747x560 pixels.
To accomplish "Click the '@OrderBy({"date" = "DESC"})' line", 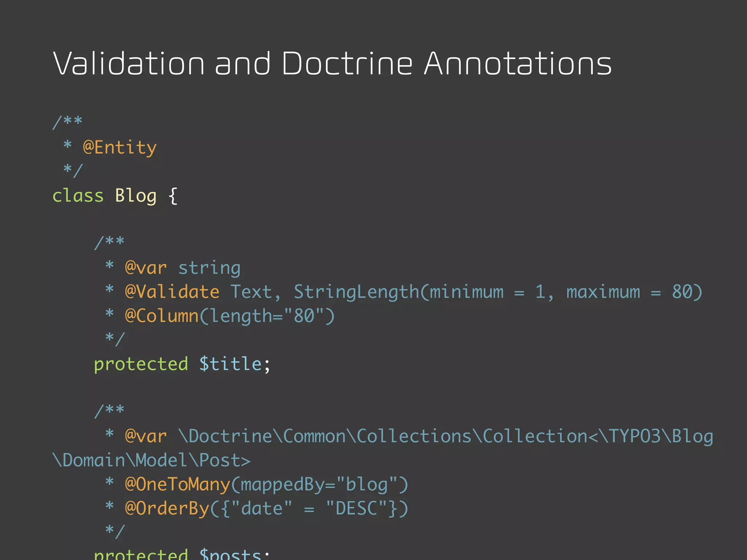I will [x=257, y=509].
